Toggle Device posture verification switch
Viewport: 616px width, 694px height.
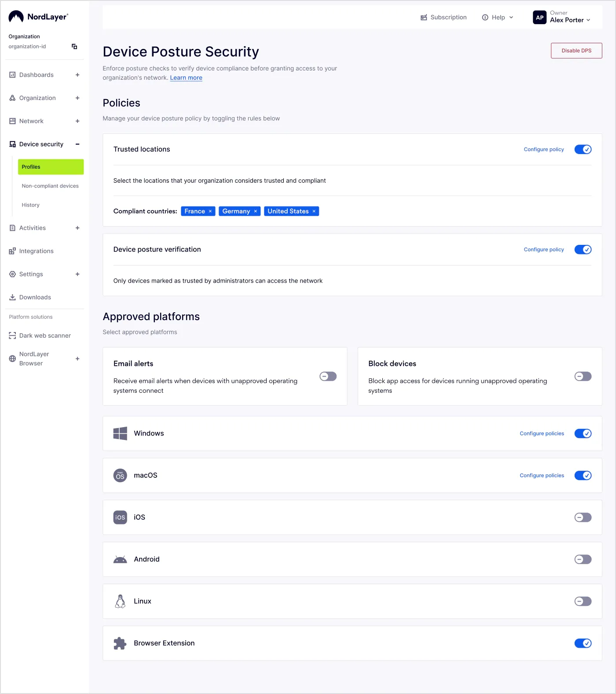coord(583,249)
